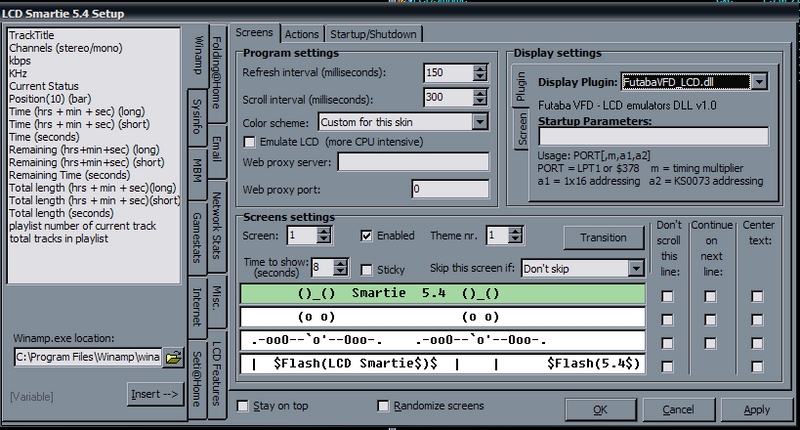Check Don't scroll for (o o) line
The image size is (800, 430).
pyautogui.click(x=667, y=320)
